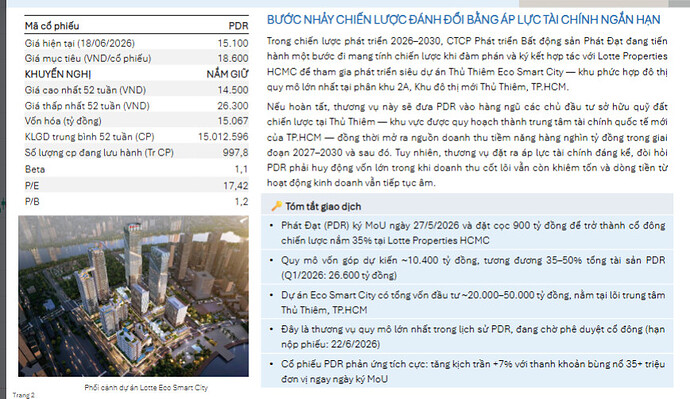Click the 'PDR' ticker in table header
This screenshot has height=399, width=690.
238,26
